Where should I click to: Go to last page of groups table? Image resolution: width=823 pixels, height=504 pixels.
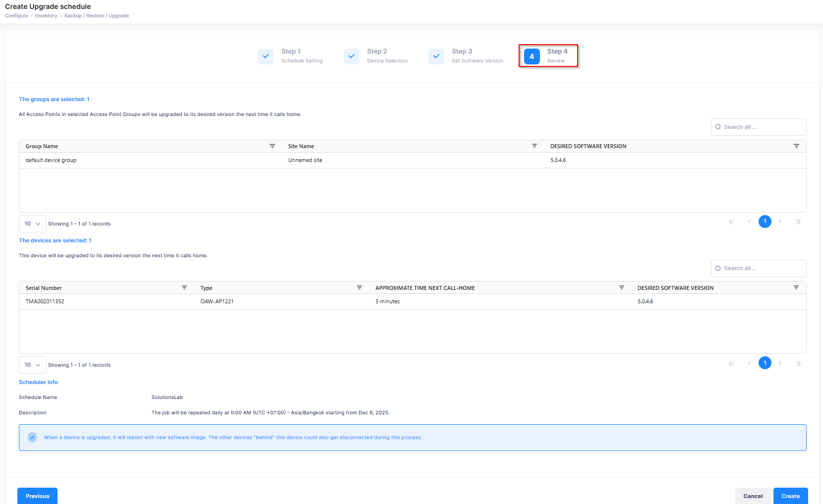(798, 222)
